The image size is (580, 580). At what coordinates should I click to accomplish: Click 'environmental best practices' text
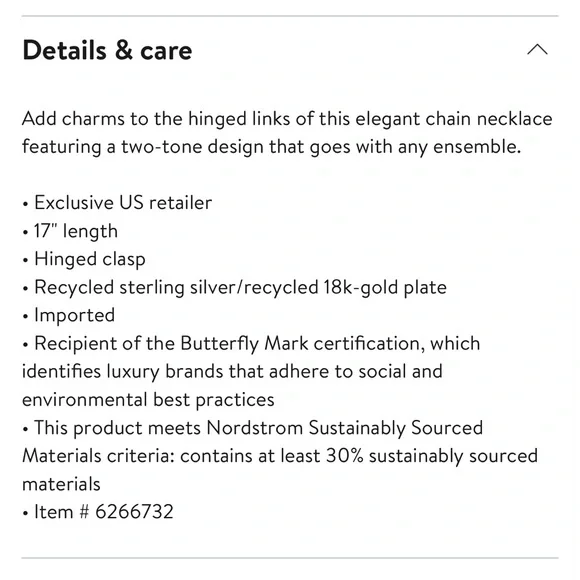coord(148,400)
